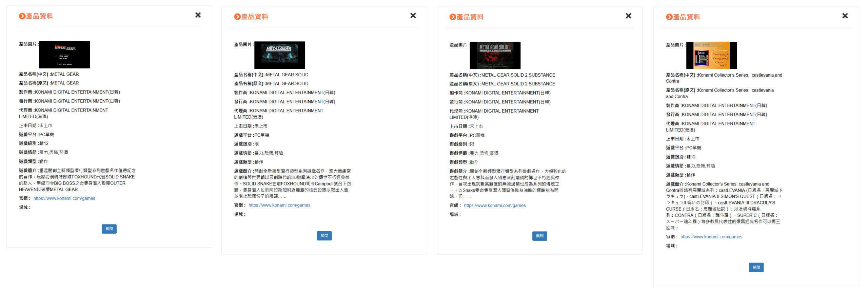This screenshot has width=868, height=294.
Task: Select the product name text "METAL GEAR SOLID 2 SUBSTANCE" in 中文 row
Action: (518, 75)
